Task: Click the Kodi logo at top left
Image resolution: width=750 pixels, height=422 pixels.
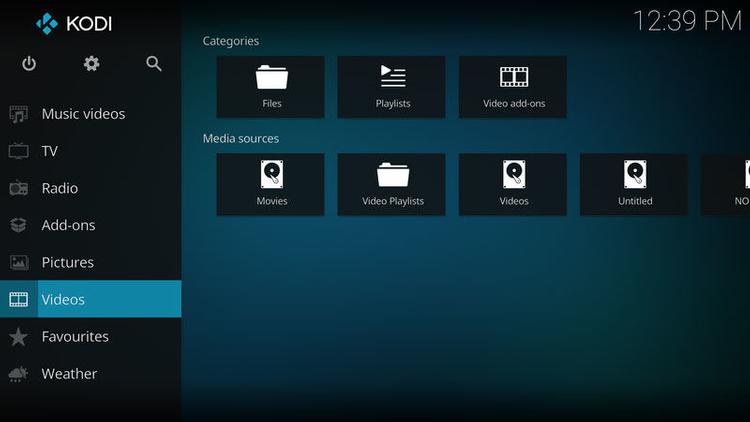Action: tap(73, 23)
